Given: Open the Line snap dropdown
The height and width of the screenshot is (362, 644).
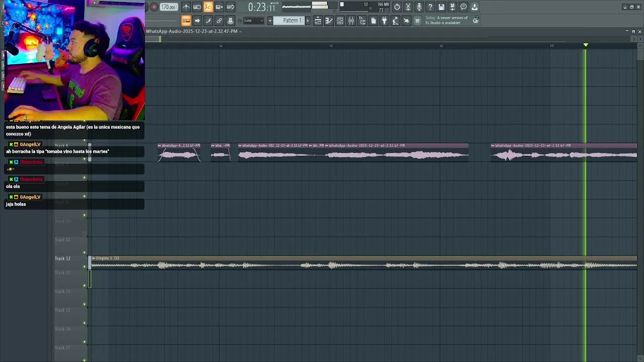Looking at the screenshot, I should click(254, 21).
